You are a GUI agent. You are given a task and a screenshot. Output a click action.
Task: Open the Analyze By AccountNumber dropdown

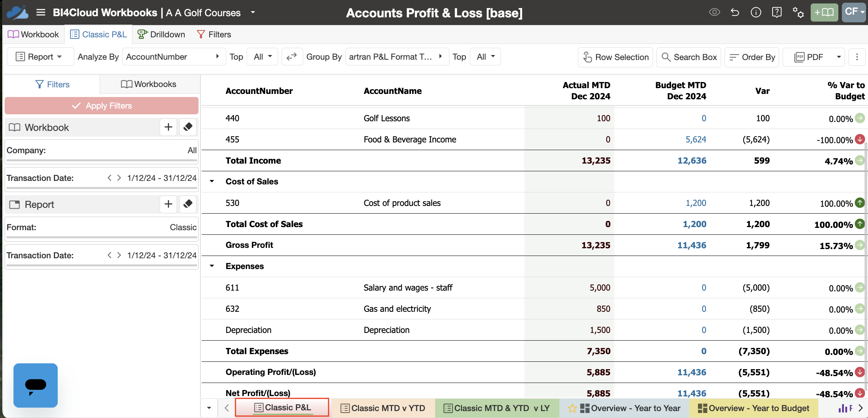[x=174, y=57]
